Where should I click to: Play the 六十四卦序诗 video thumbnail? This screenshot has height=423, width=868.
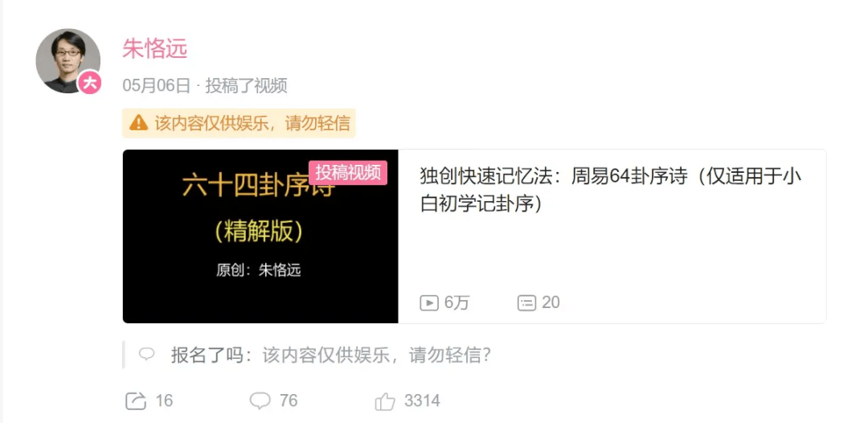(x=260, y=236)
